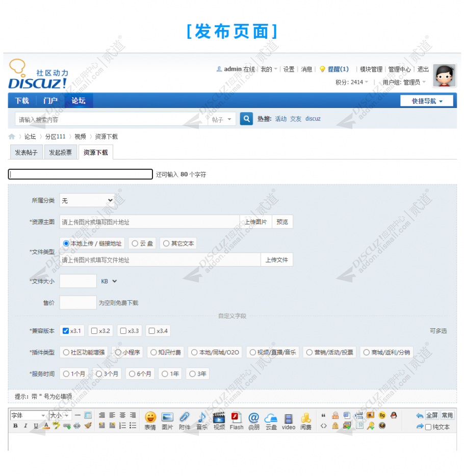This screenshot has height=476, width=464.
Task: Open the 提醒(1) notifications link
Action: tap(338, 69)
